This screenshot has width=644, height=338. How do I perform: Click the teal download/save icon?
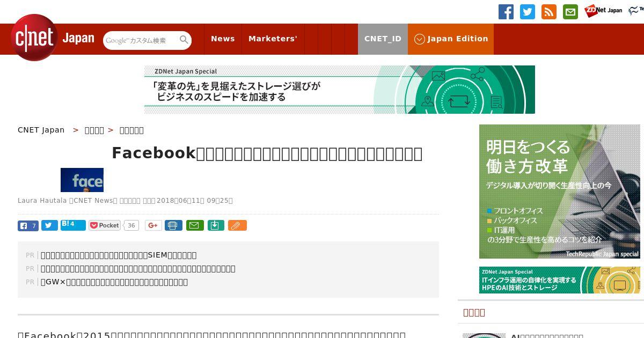click(x=215, y=225)
